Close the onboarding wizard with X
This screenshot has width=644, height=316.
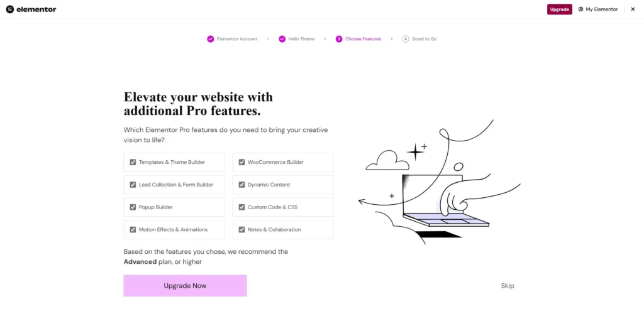click(633, 9)
